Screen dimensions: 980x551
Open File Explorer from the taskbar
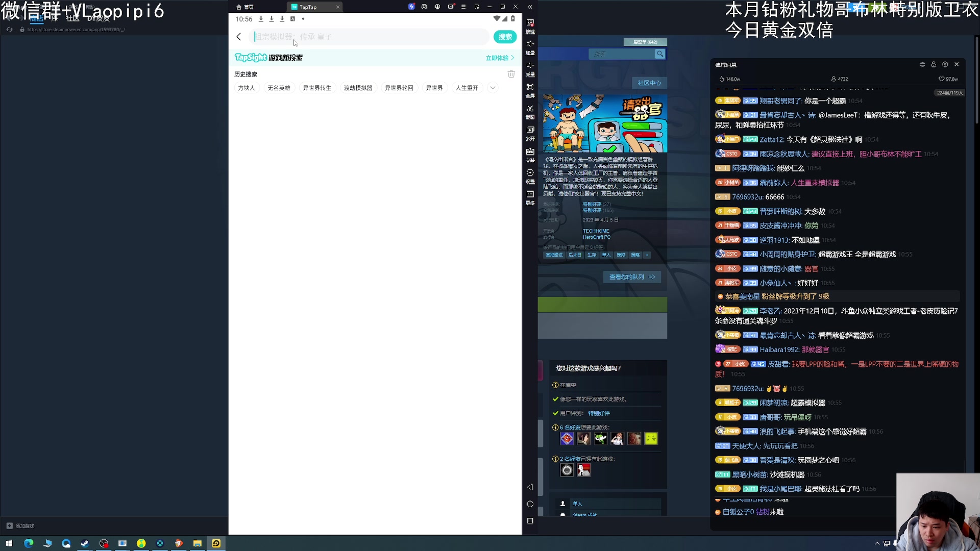(198, 543)
